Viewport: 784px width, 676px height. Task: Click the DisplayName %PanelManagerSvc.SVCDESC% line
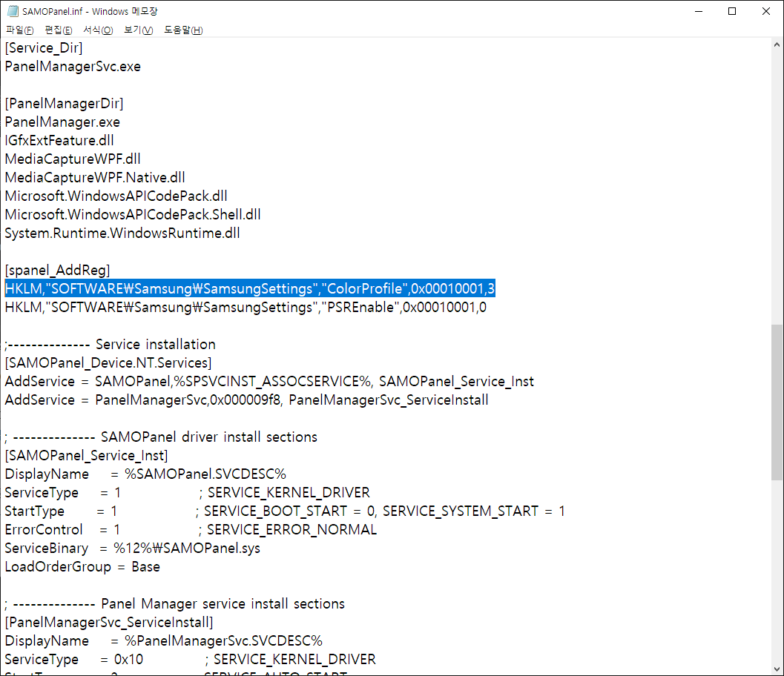click(x=164, y=640)
